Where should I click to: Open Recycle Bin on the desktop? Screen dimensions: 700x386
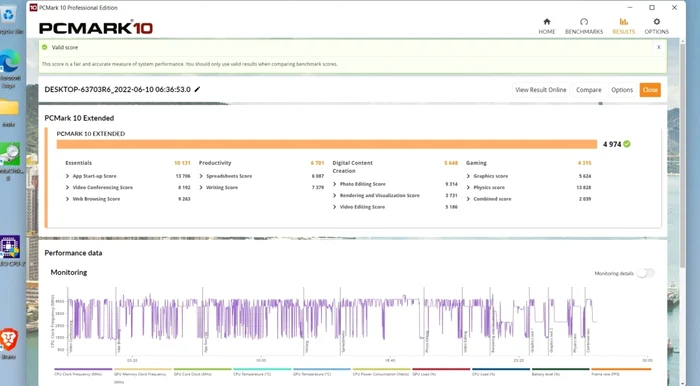click(9, 19)
